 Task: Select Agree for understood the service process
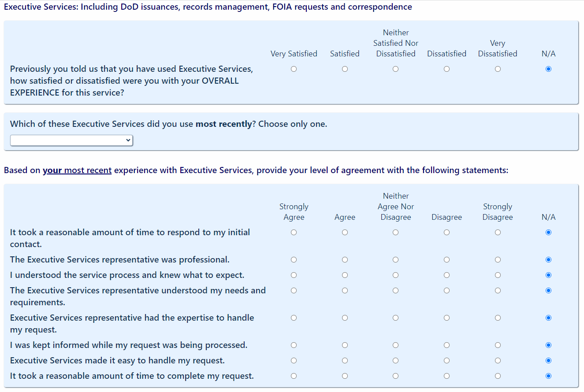click(345, 275)
